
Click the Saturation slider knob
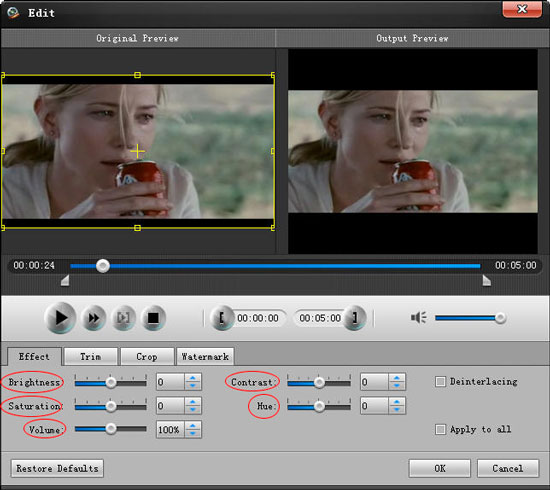111,407
